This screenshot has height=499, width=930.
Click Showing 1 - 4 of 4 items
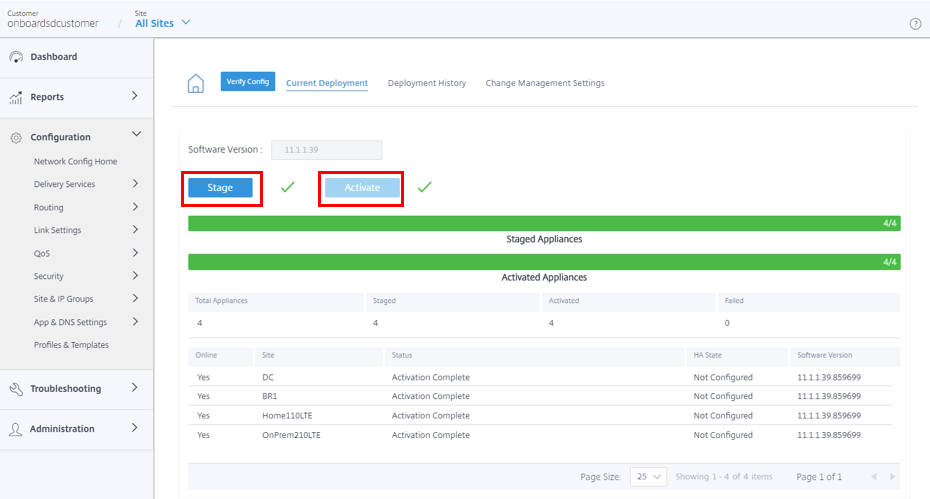(x=724, y=476)
